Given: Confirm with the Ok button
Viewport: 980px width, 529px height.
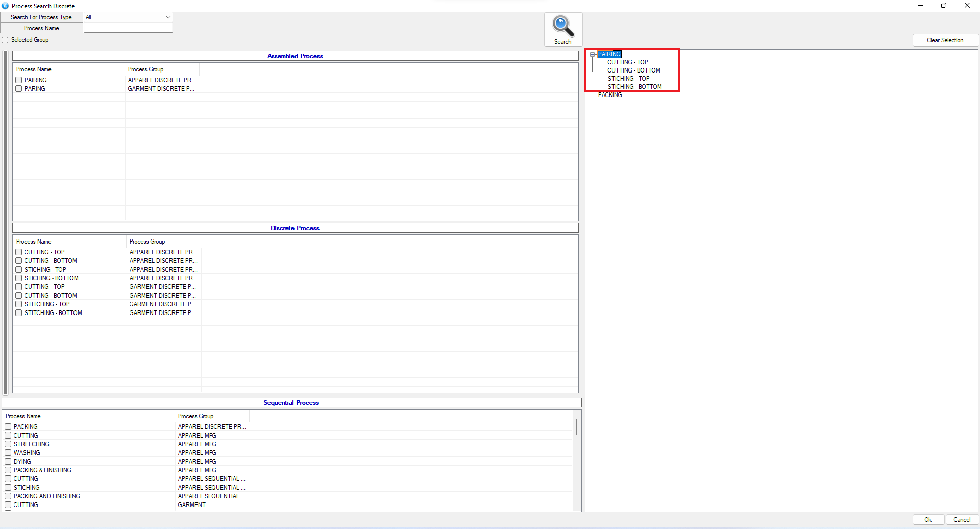Looking at the screenshot, I should click(x=927, y=520).
